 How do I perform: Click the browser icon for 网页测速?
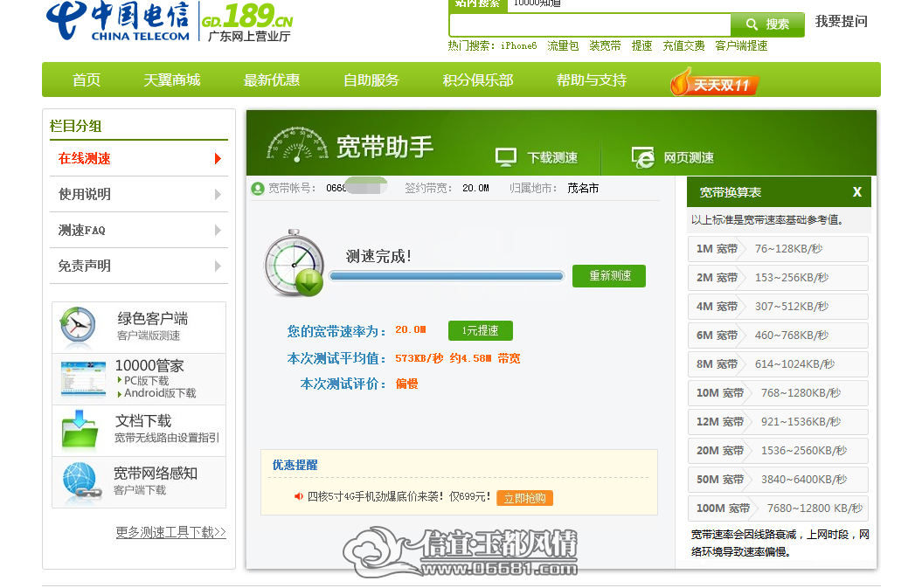642,157
